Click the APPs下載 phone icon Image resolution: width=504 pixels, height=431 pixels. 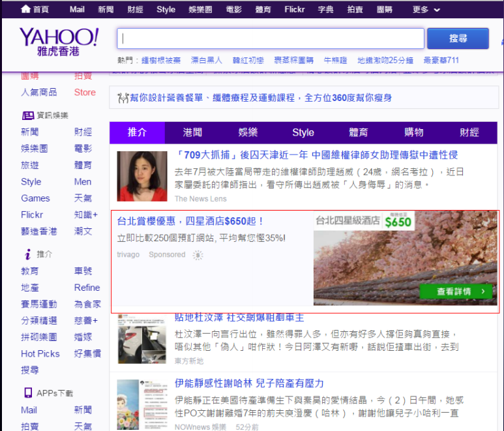(27, 393)
